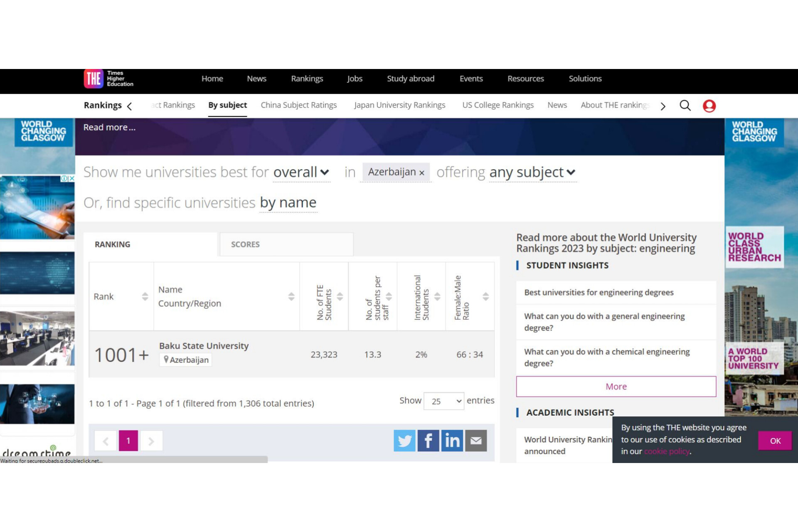Share results on LinkedIn

click(x=452, y=441)
